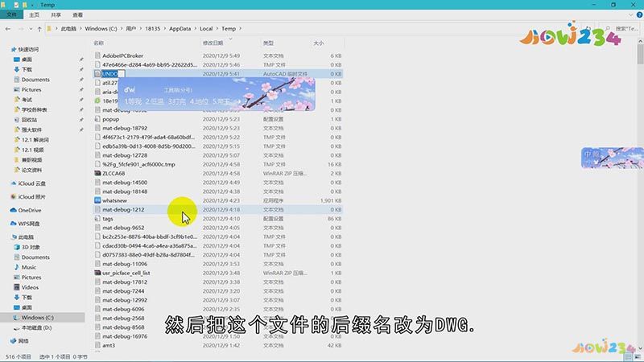The height and width of the screenshot is (362, 644).
Task: Sort by the 名称 column header
Action: (98, 43)
